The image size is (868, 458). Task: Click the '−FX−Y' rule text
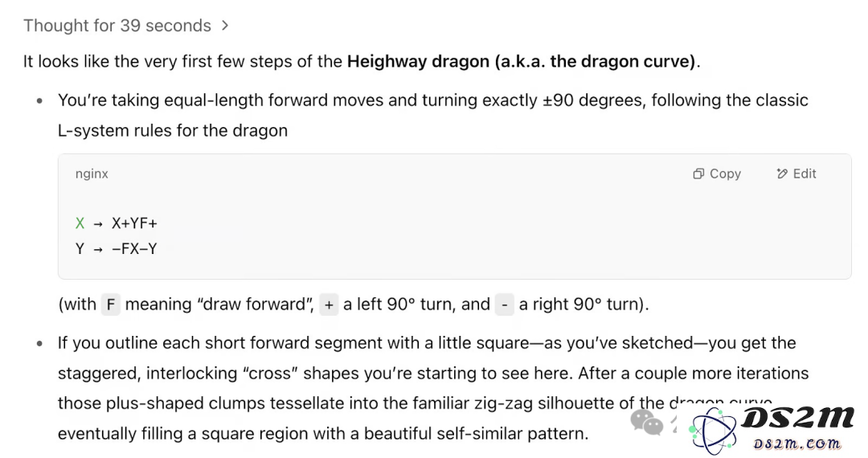pos(134,249)
